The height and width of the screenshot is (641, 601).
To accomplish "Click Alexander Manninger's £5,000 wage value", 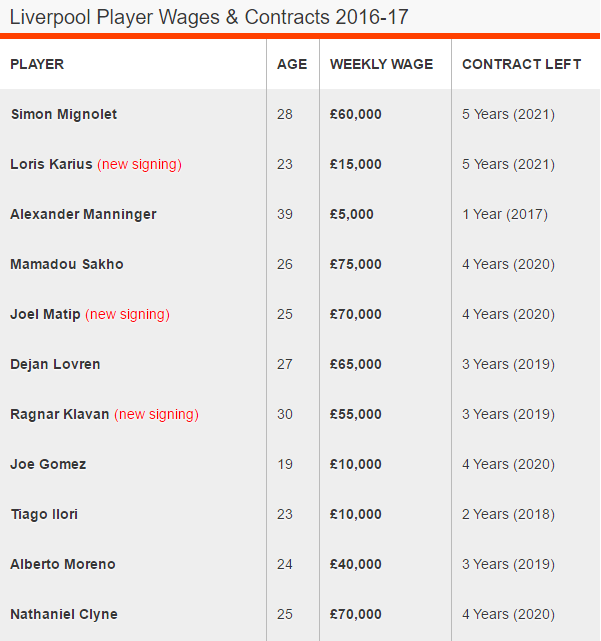I will [x=352, y=214].
